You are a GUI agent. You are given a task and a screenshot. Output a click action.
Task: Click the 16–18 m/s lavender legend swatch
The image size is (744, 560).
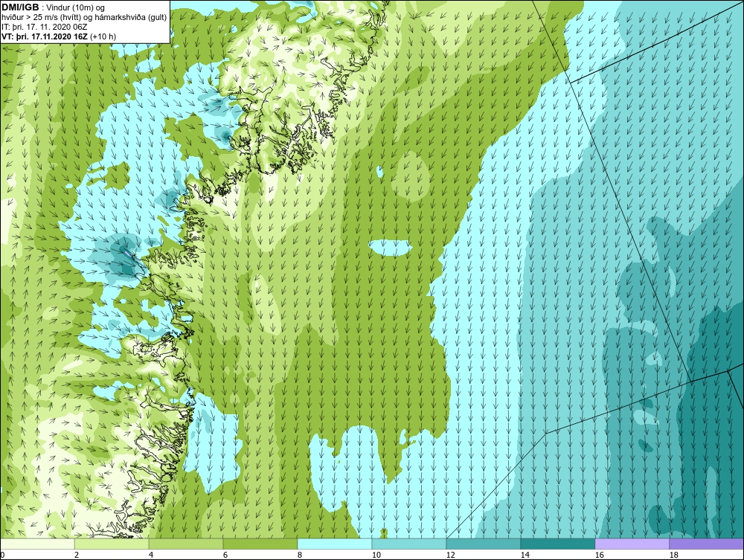pos(632,544)
